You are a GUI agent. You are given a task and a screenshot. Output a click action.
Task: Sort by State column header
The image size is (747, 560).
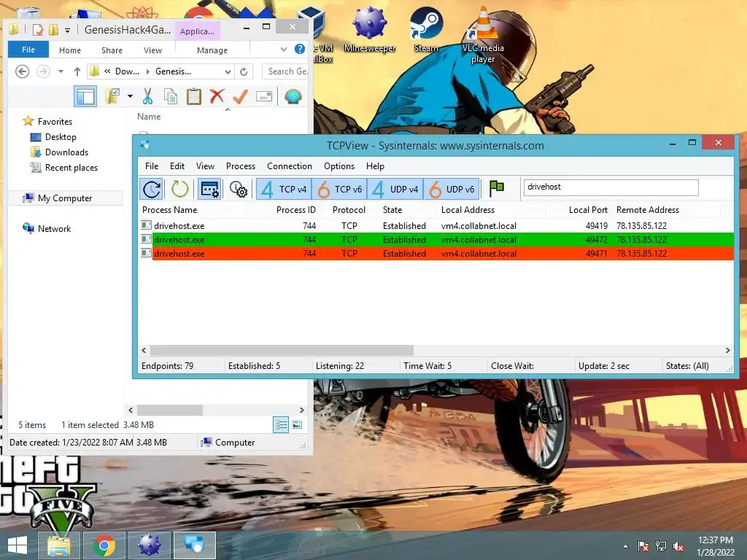[392, 210]
